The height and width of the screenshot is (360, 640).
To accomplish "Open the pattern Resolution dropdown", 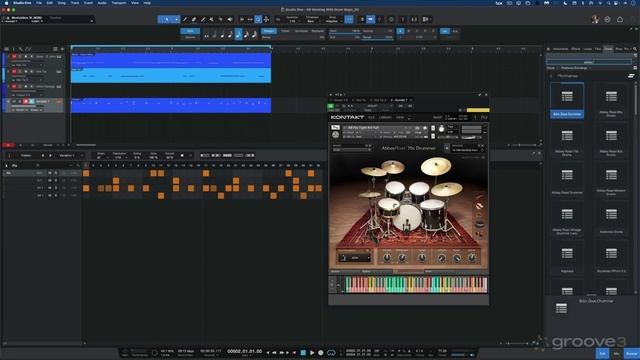I will coord(119,157).
